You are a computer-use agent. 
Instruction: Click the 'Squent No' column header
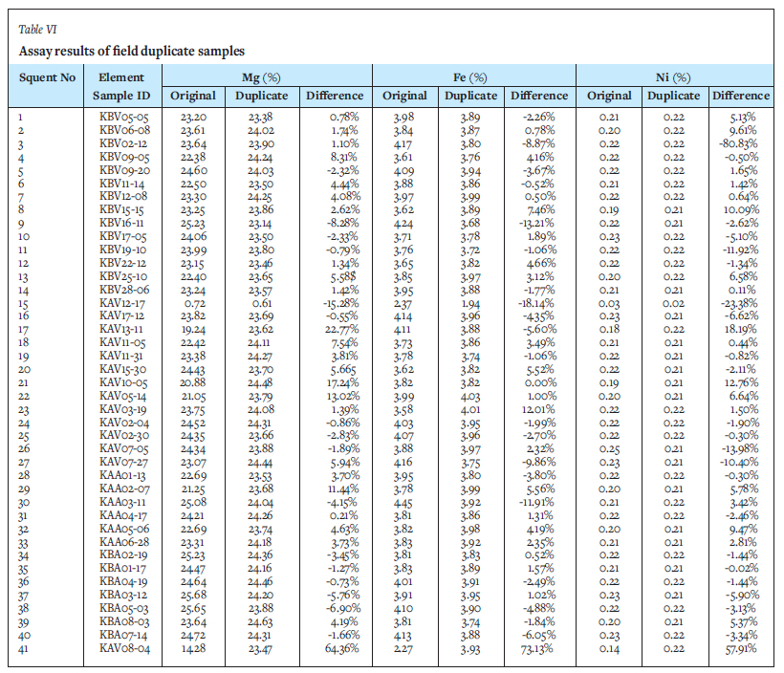[x=47, y=76]
